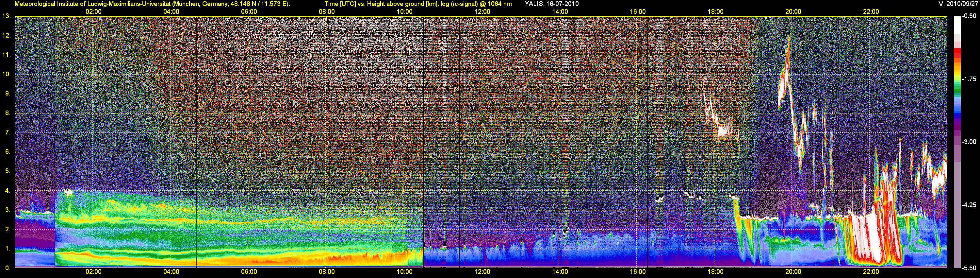The width and height of the screenshot is (980, 278).
Task: Click '04:00' on the top time axis
Action: (171, 12)
